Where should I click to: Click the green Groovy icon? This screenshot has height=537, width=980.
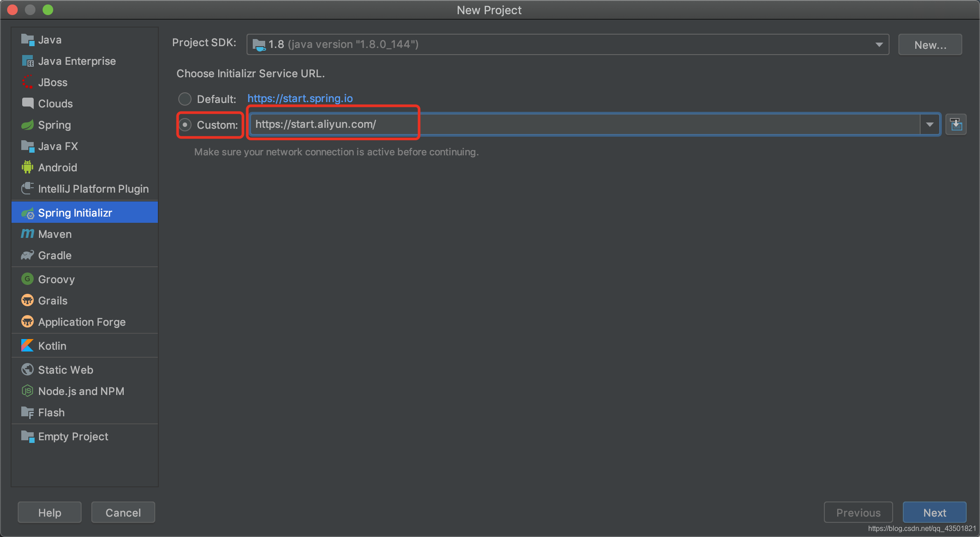pyautogui.click(x=27, y=279)
